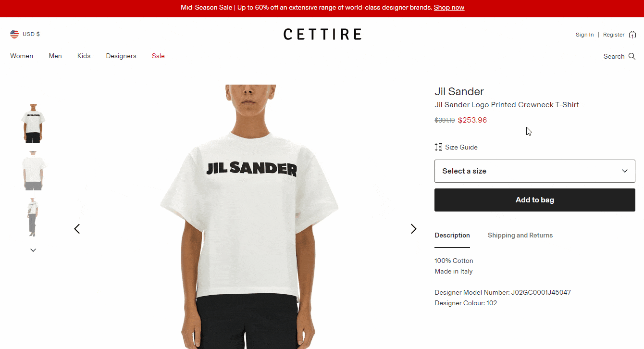Show previous product image arrow

(x=77, y=229)
